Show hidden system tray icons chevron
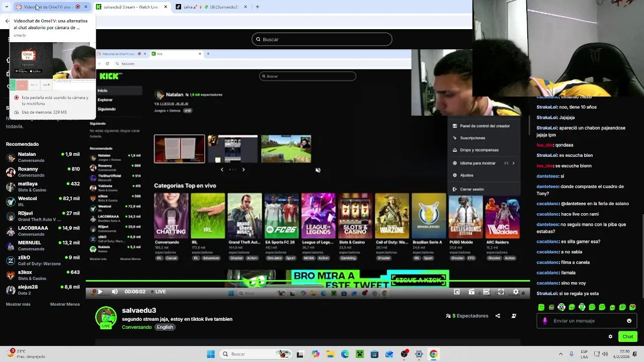Image resolution: width=644 pixels, height=362 pixels. (x=560, y=354)
